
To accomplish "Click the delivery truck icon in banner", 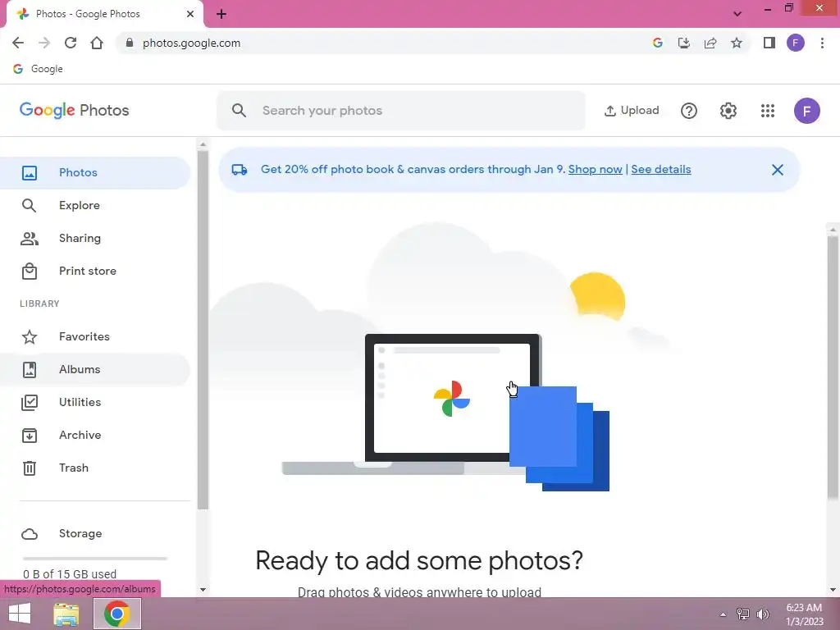I will (x=240, y=170).
